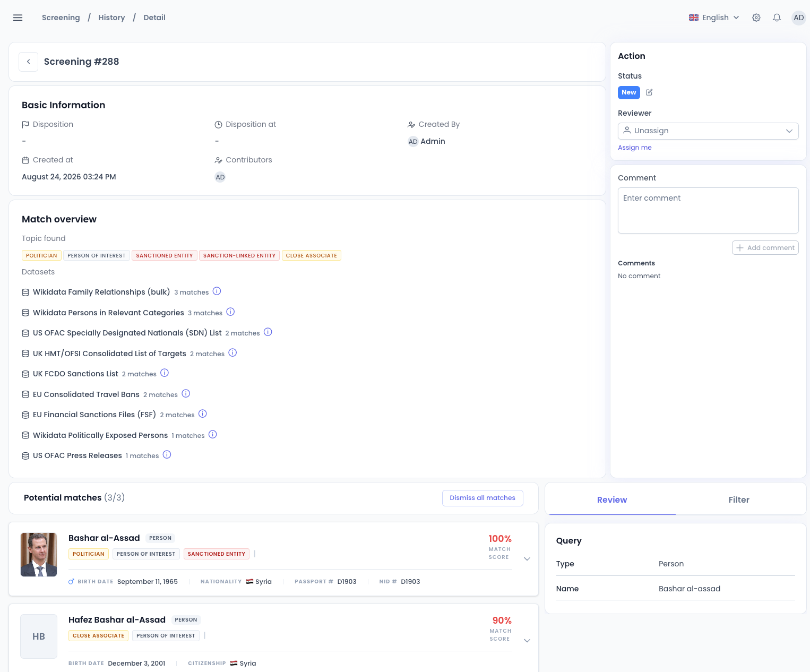The height and width of the screenshot is (672, 810).
Task: Open the Reviewer Unassign dropdown
Action: click(708, 131)
